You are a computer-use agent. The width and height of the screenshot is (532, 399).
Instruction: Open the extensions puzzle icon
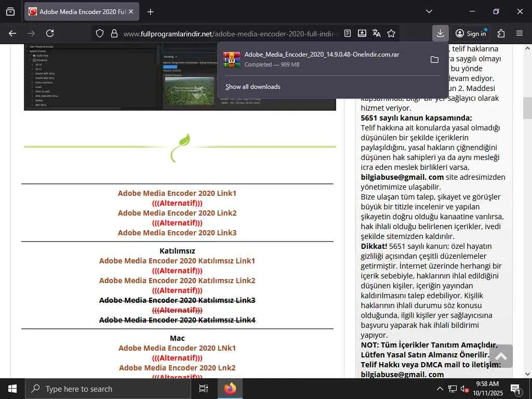click(x=501, y=33)
